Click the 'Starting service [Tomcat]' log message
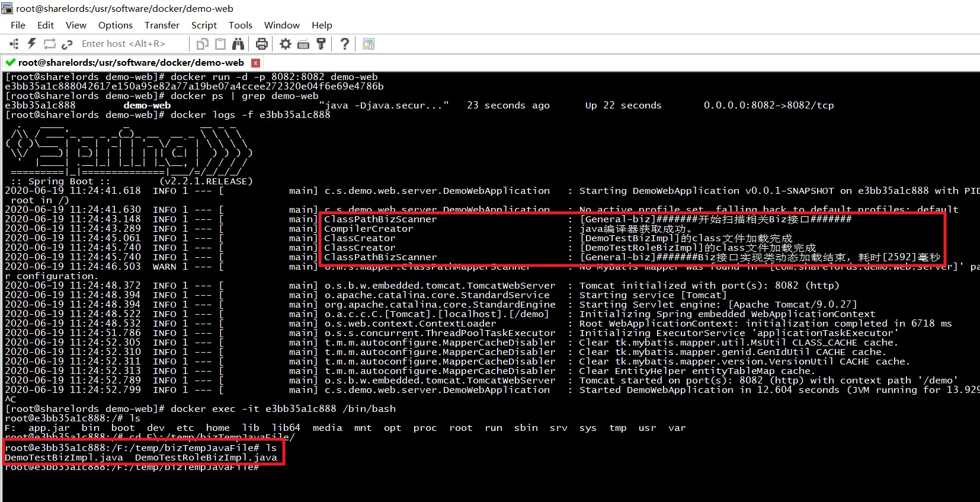 click(653, 295)
